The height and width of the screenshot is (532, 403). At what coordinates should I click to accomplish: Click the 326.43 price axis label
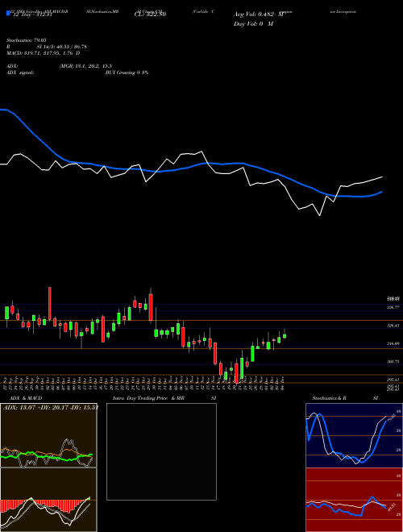click(393, 326)
